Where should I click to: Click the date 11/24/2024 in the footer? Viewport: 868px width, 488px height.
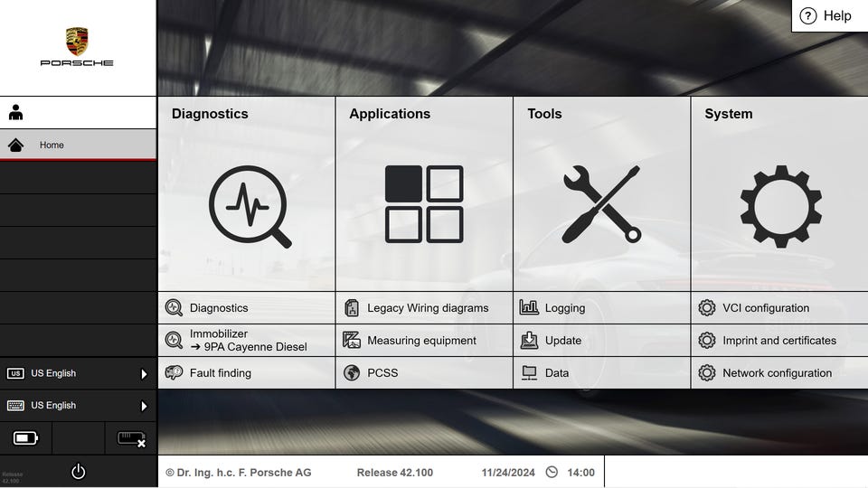click(508, 473)
